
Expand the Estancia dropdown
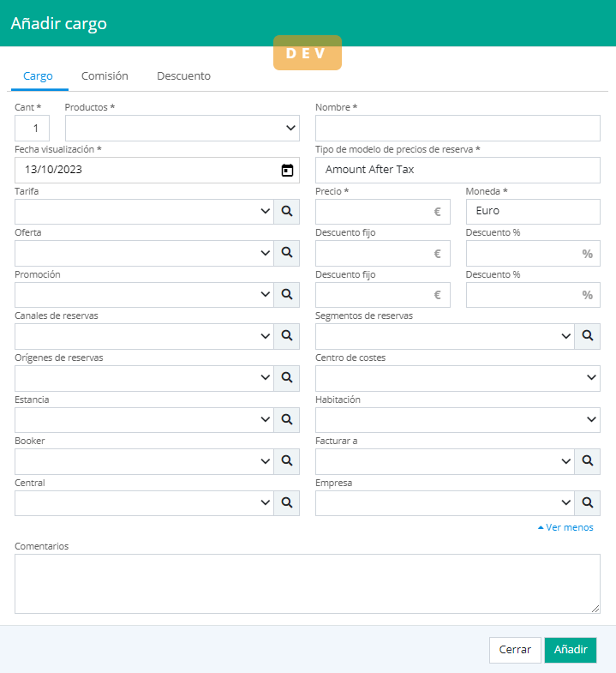(144, 420)
